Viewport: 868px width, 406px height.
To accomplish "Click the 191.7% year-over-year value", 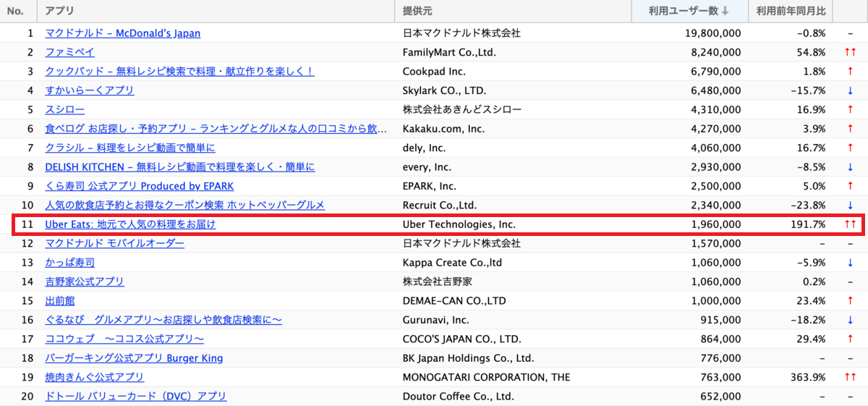I will [807, 224].
